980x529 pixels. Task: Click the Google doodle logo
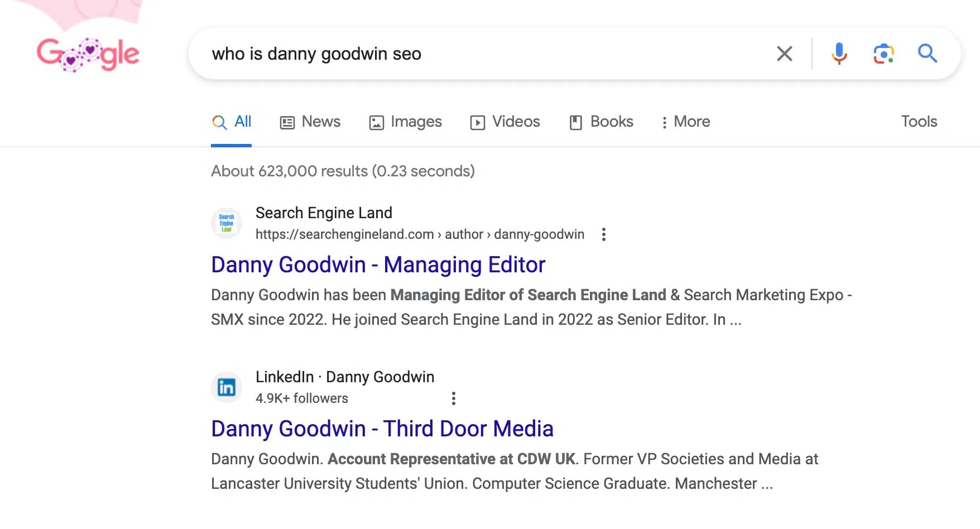click(88, 55)
